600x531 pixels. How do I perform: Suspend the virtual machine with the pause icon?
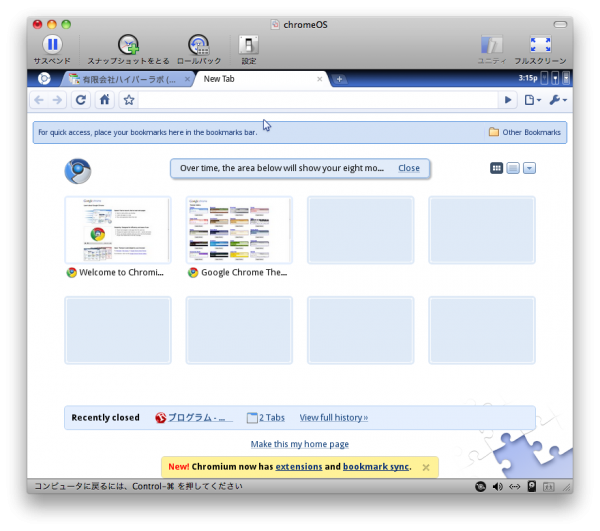point(52,44)
